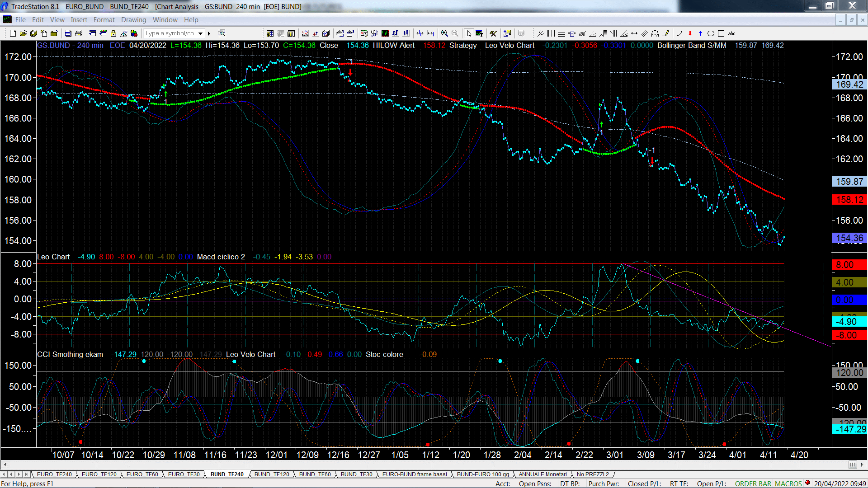Screen dimensions: 868x488
Task: Switch to the EURO_TF240 tab
Action: pyautogui.click(x=54, y=474)
